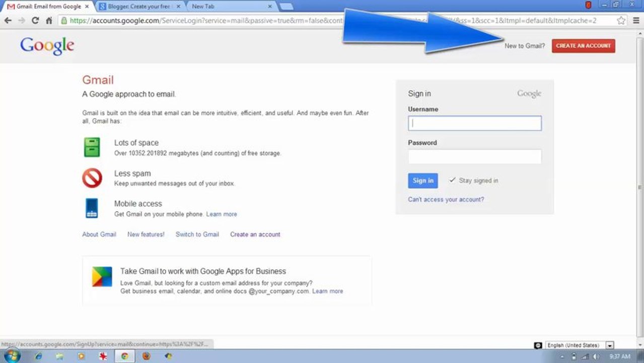
Task: Click the blue Mobile access phone icon
Action: (x=92, y=208)
